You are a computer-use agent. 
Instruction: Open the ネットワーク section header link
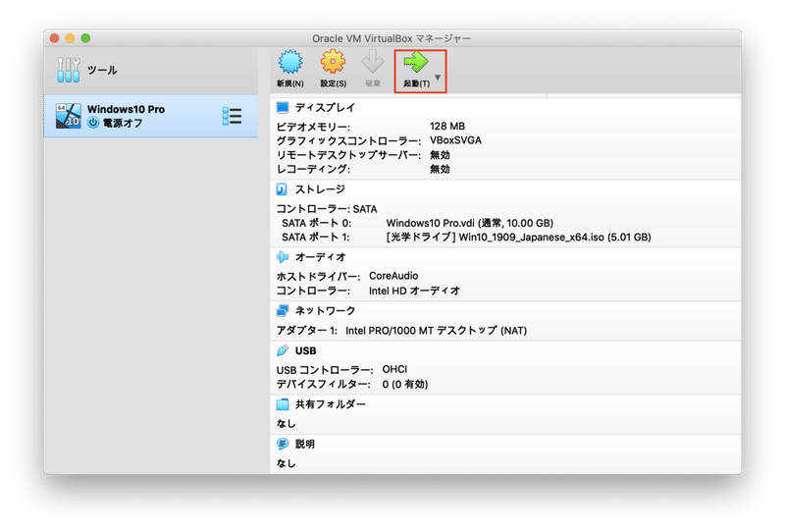point(325,310)
